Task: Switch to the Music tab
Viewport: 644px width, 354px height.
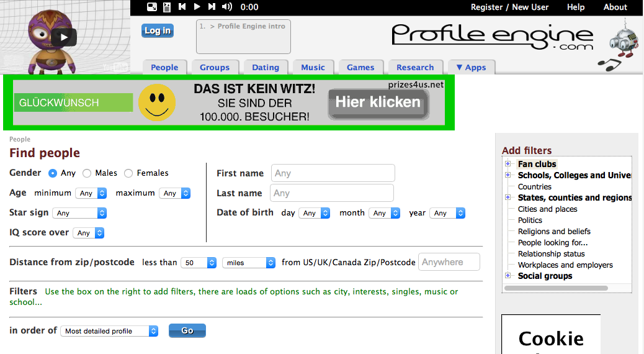Action: pyautogui.click(x=313, y=68)
